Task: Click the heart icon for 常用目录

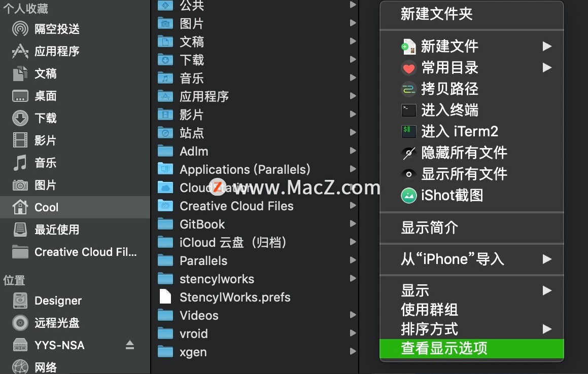Action: coord(409,68)
